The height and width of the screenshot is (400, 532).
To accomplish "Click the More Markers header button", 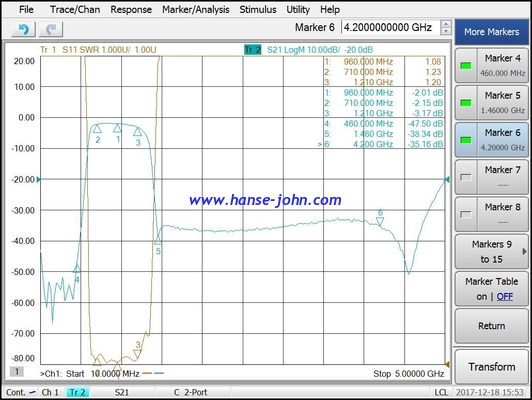I will (492, 32).
